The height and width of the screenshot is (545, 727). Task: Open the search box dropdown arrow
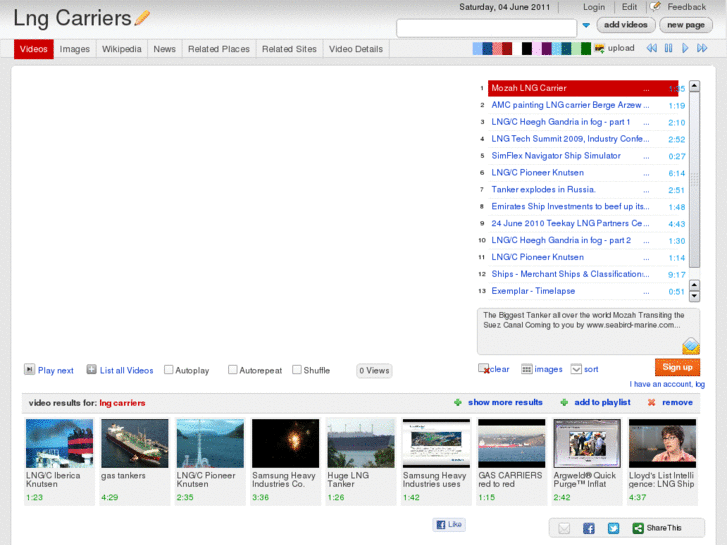tap(586, 25)
